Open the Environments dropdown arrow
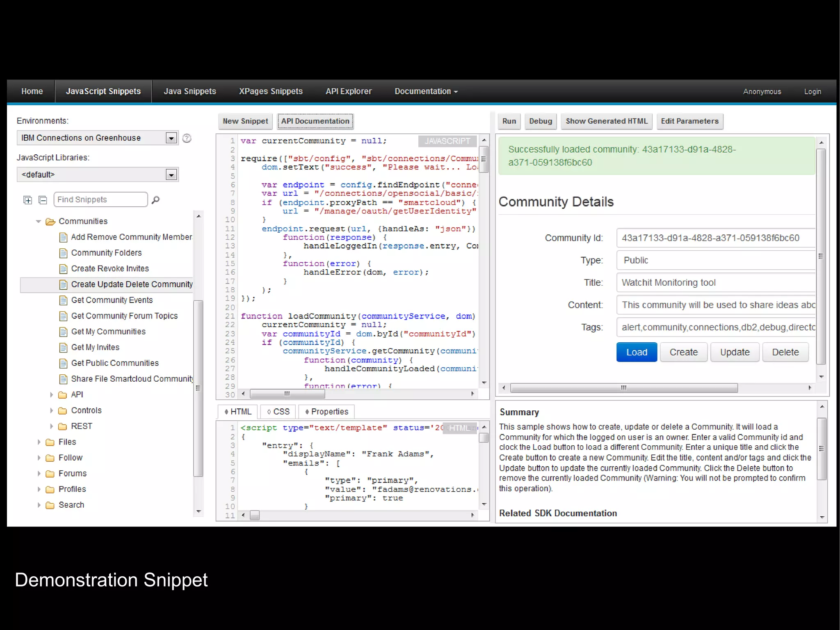The width and height of the screenshot is (840, 630). pos(171,138)
